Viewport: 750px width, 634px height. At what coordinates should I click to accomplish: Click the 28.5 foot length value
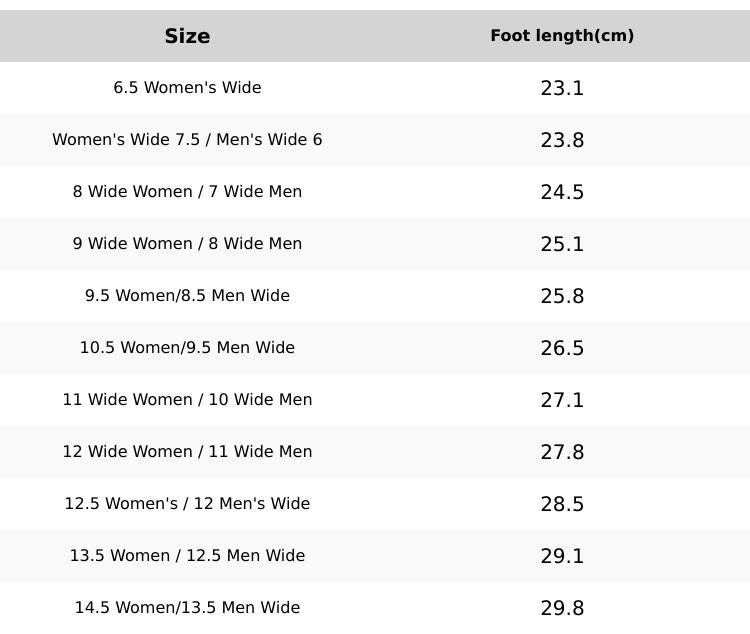562,504
